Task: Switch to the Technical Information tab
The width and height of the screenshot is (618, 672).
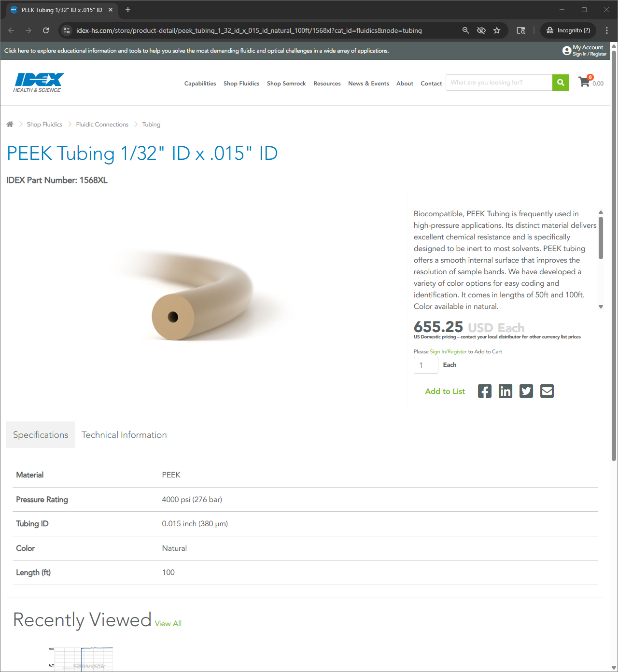Action: click(x=124, y=435)
